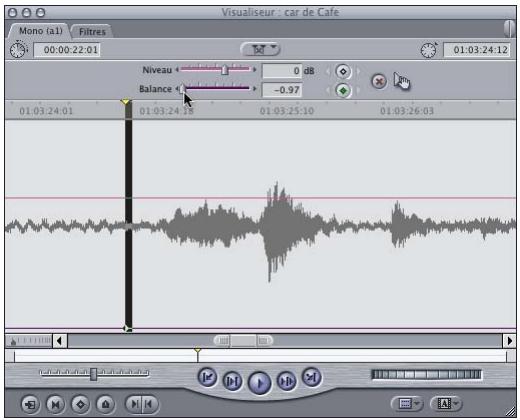
Task: Go to next Niveau keyframe arrow
Action: (x=358, y=71)
